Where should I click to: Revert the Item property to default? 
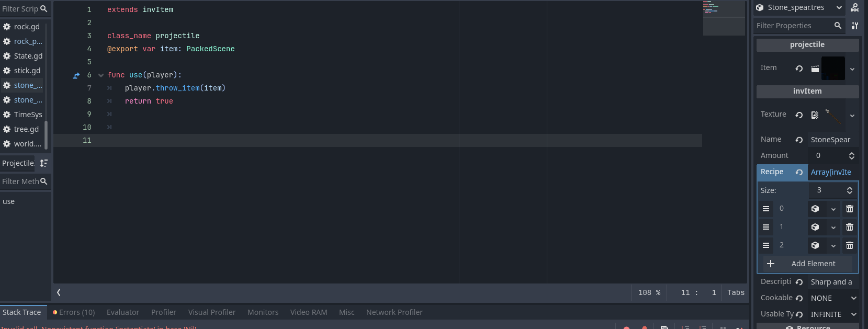[x=799, y=69]
